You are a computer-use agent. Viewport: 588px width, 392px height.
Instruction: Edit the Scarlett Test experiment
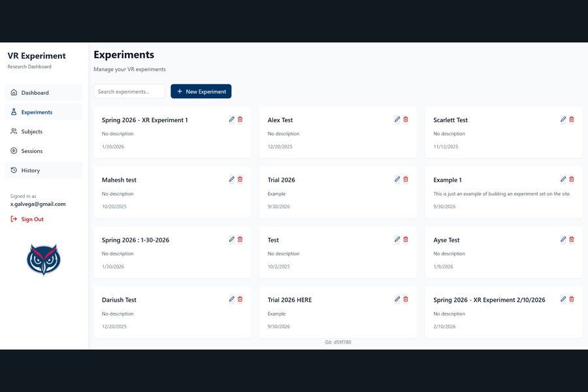pos(563,120)
